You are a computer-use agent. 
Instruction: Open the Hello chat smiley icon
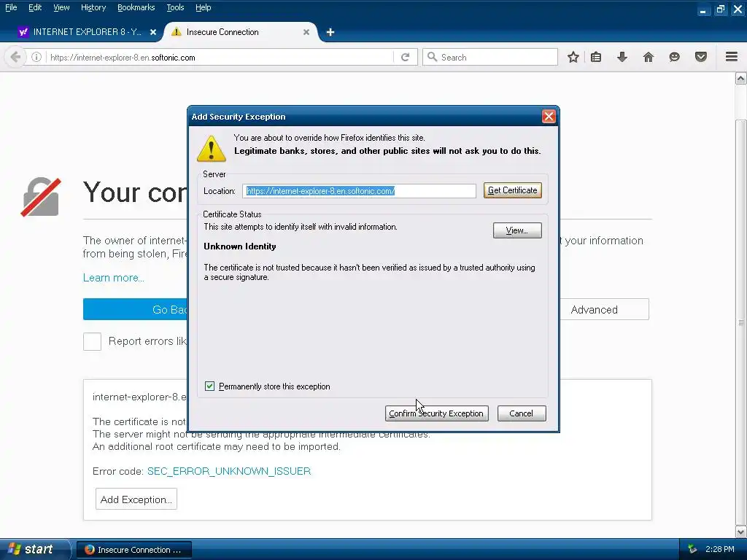pos(675,57)
